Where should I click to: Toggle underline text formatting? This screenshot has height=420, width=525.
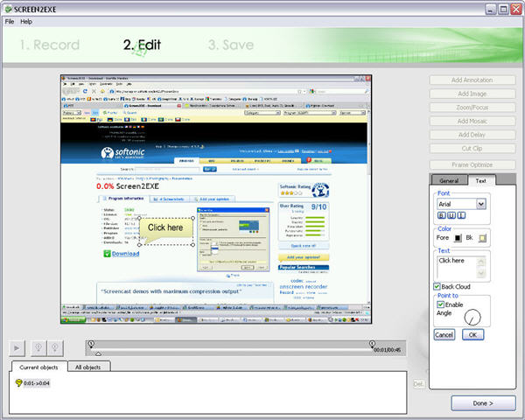(451, 215)
